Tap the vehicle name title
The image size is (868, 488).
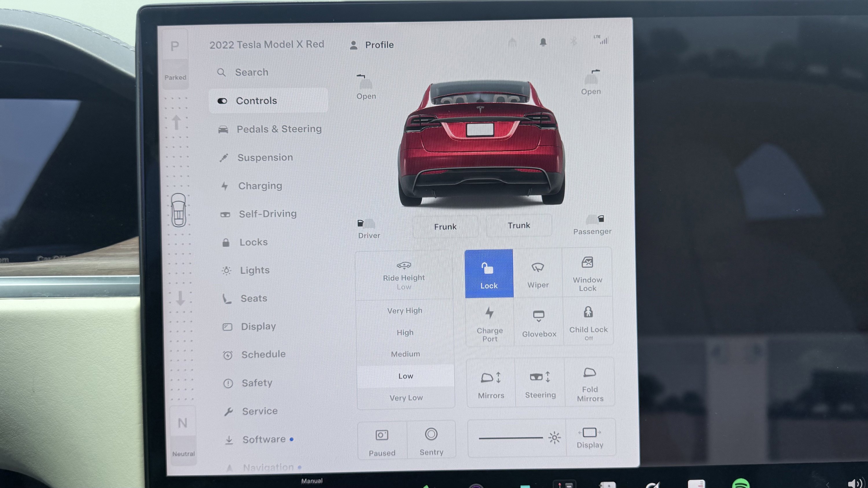point(266,45)
